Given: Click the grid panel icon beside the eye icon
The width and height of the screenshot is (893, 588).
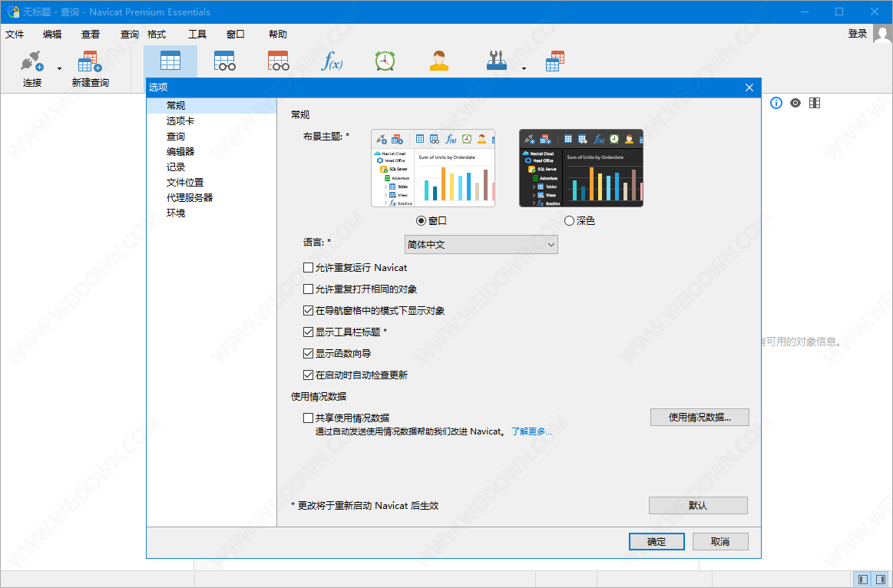Looking at the screenshot, I should pos(815,103).
